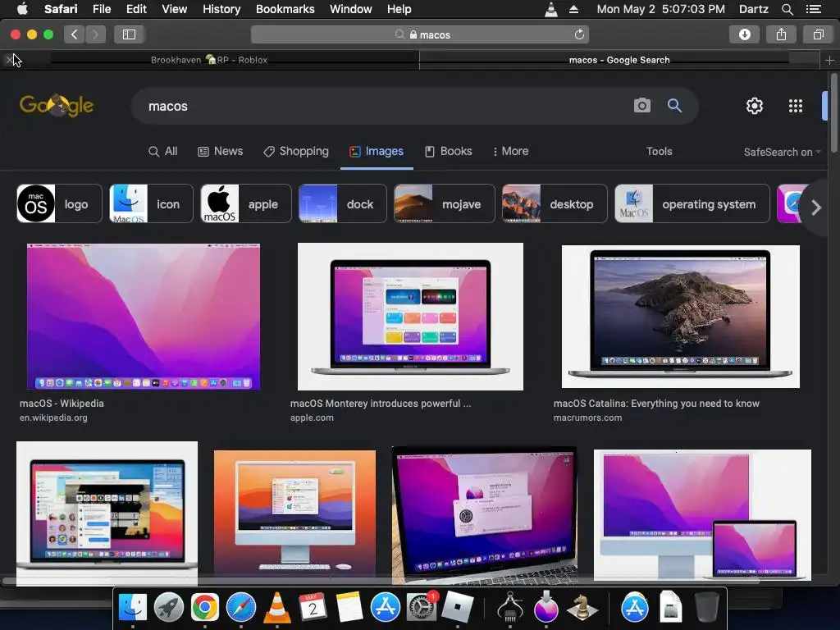
Task: Select the macos - Google Search tab
Action: [x=619, y=60]
